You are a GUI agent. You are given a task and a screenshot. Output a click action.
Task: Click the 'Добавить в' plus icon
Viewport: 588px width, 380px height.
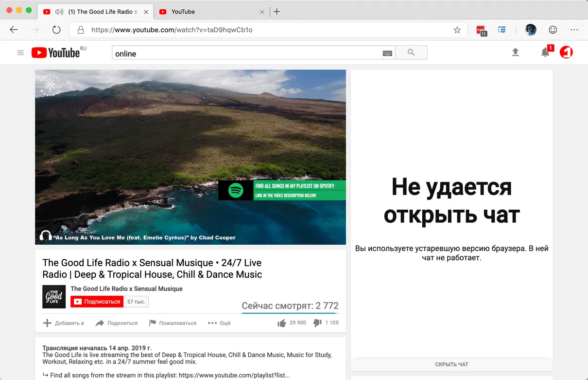pos(47,323)
